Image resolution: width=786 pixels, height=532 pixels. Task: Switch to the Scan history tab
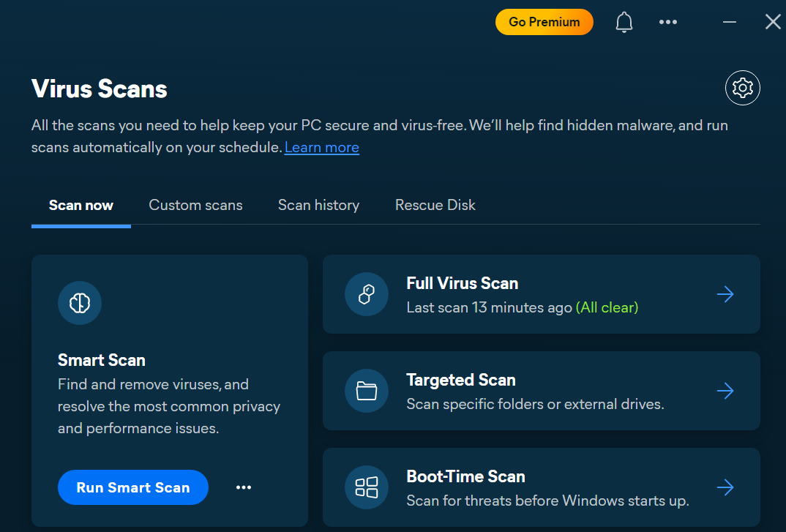[x=319, y=205]
